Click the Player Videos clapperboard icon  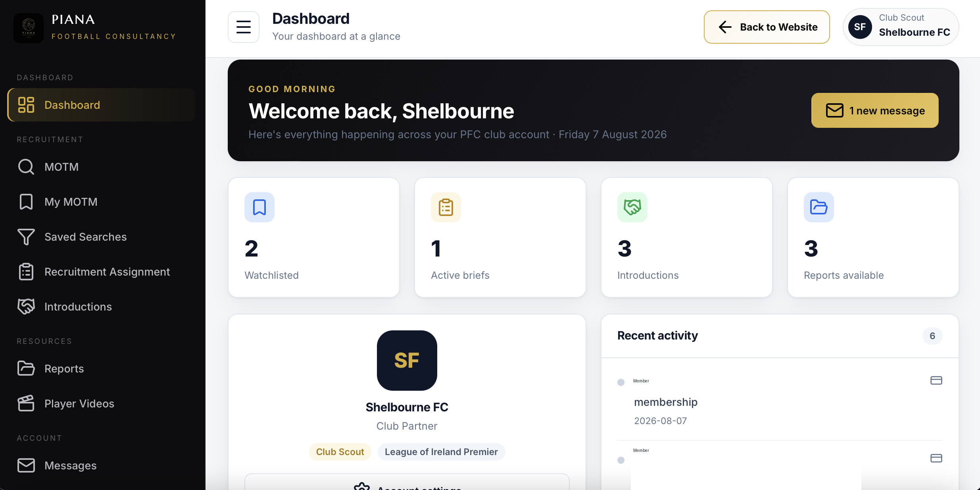(26, 403)
